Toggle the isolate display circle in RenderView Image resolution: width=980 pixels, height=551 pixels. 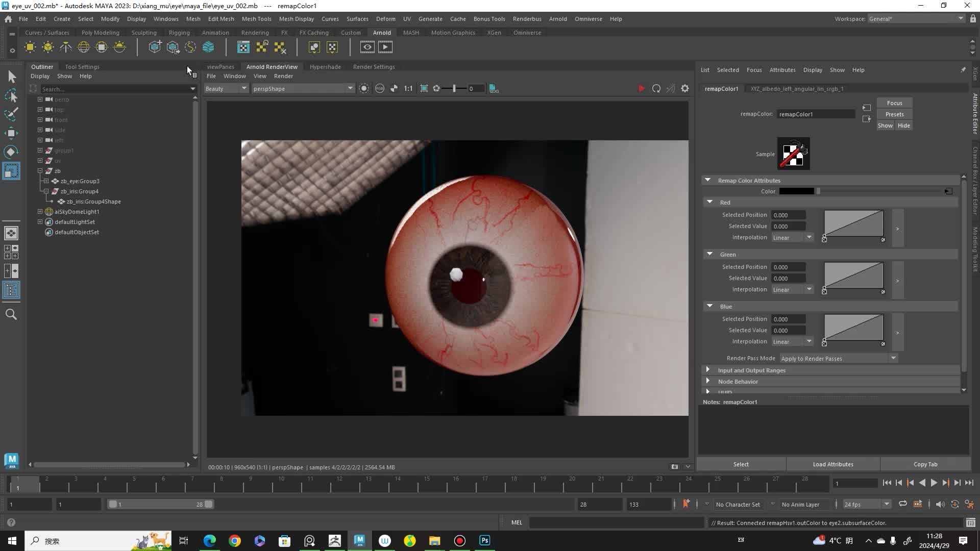364,89
